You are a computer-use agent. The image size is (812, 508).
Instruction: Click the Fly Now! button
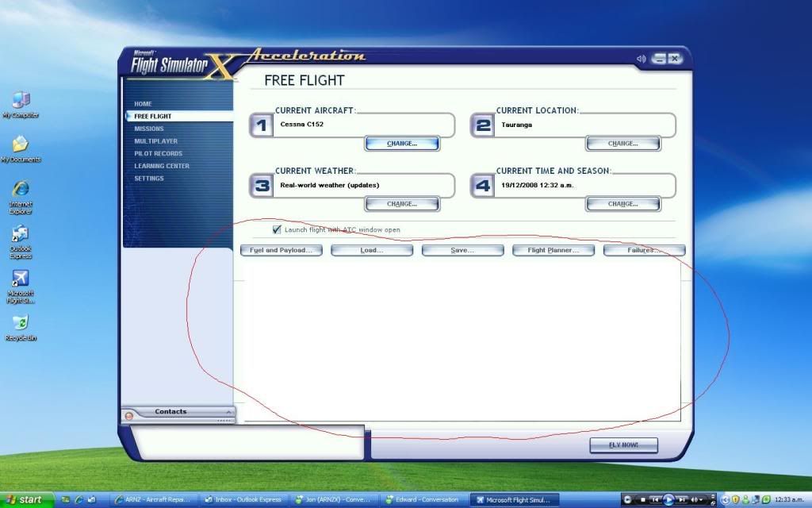(623, 444)
